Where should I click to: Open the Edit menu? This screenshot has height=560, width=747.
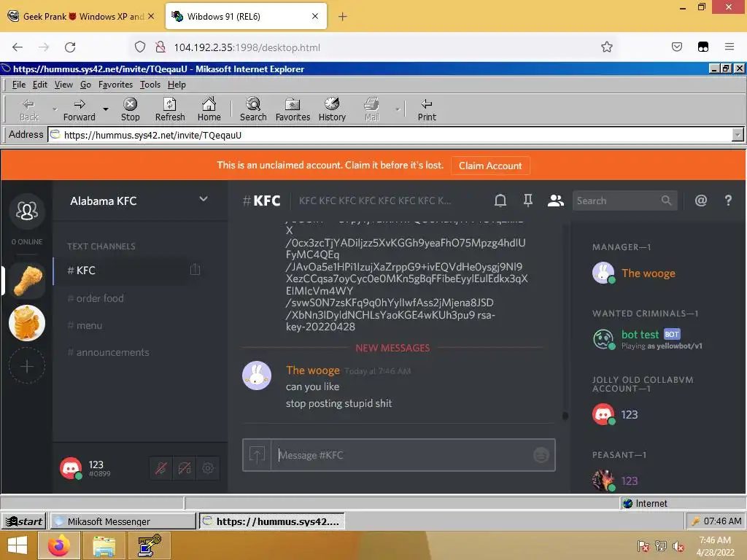[x=39, y=85]
